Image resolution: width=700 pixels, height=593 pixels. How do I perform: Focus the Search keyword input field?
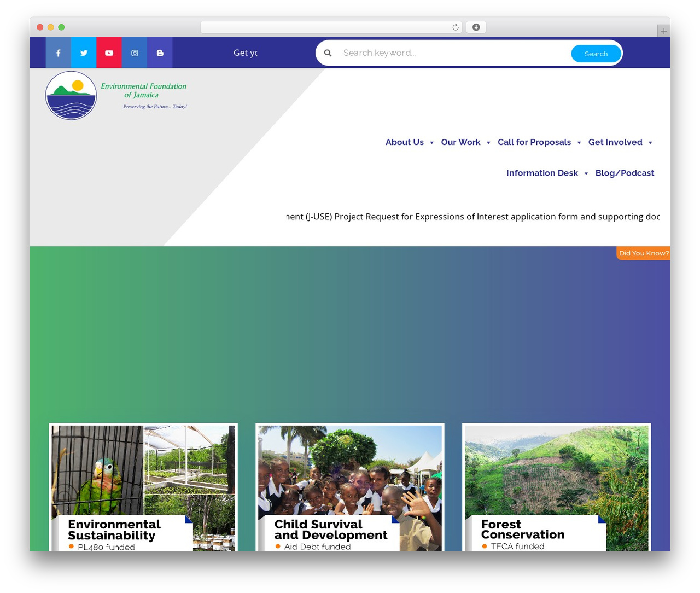(454, 53)
